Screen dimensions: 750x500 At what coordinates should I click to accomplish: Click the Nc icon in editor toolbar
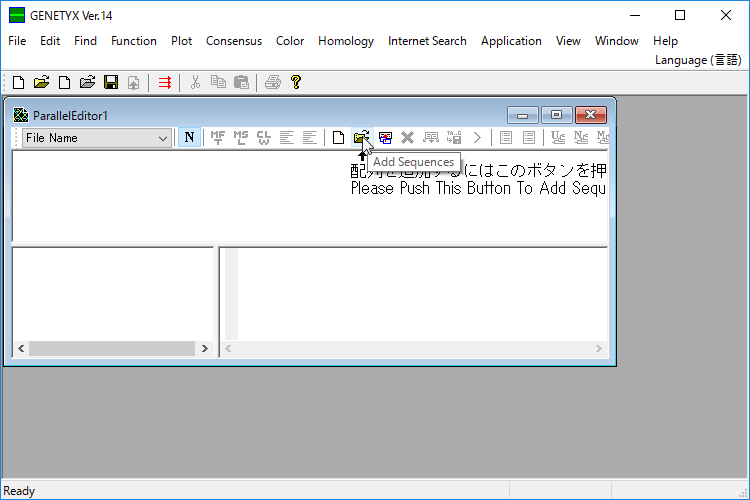point(581,138)
